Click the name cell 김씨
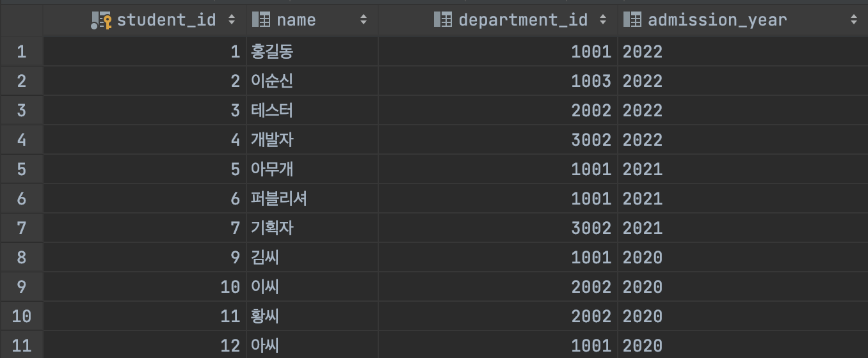This screenshot has width=868, height=358. [312, 258]
